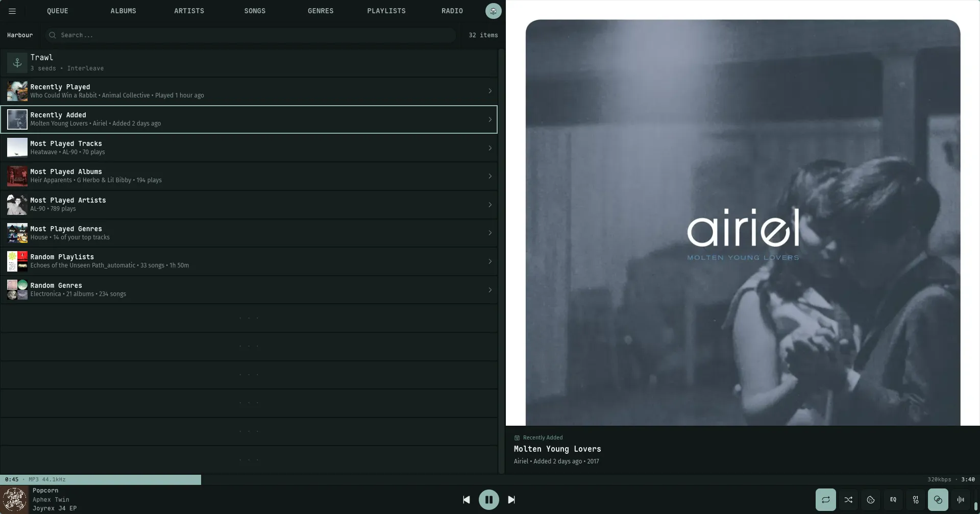This screenshot has width=980, height=514.
Task: Skip to the next track
Action: [511, 500]
